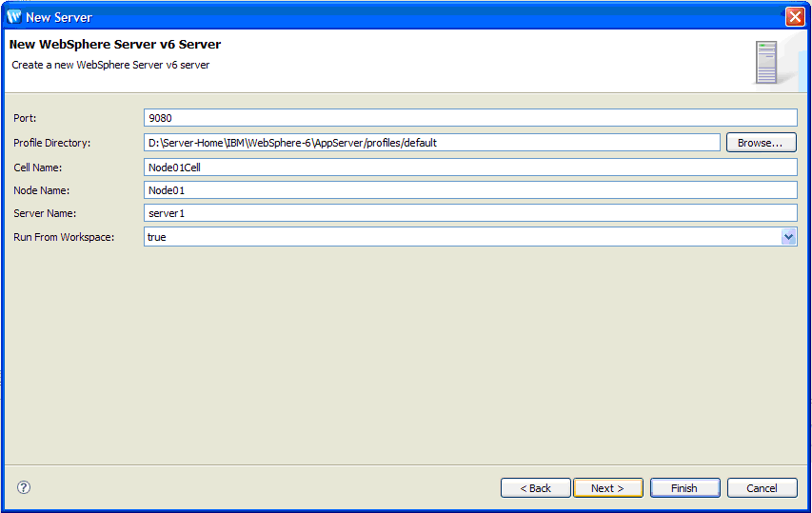Click the Node Name field Node01
This screenshot has height=513, width=812.
click(470, 190)
